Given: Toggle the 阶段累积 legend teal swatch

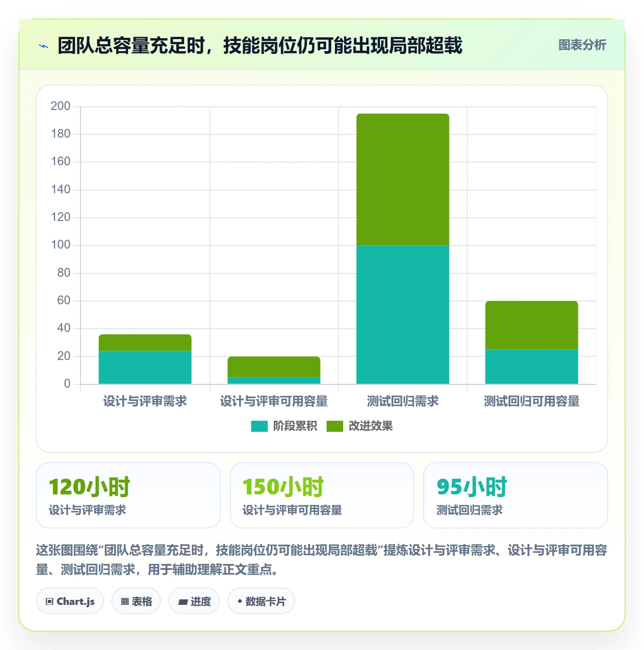Looking at the screenshot, I should [x=259, y=426].
